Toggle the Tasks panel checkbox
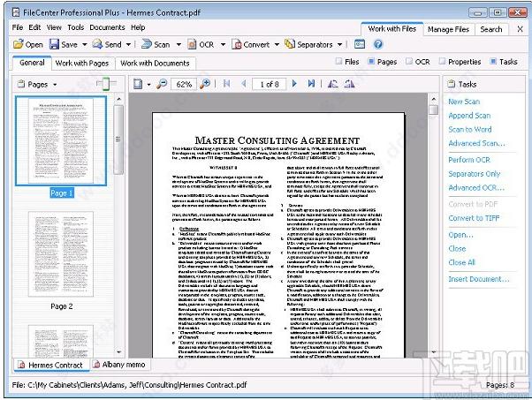Image resolution: width=532 pixels, height=400 pixels. pyautogui.click(x=493, y=61)
